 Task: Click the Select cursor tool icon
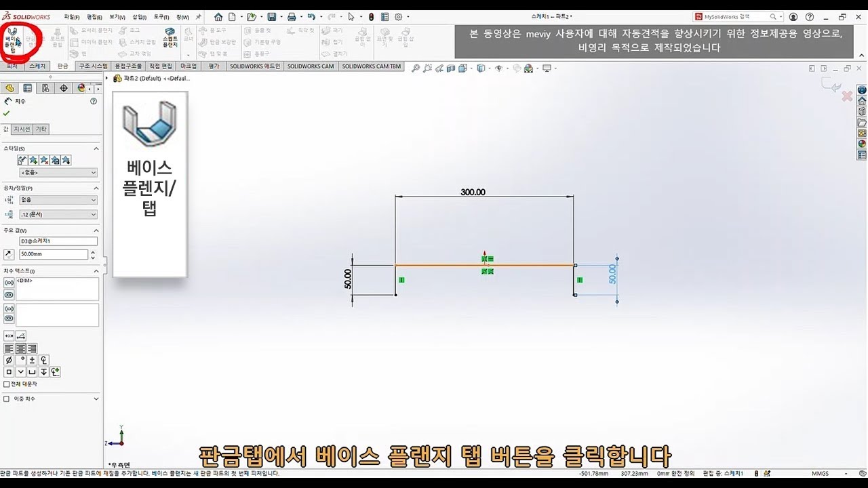351,17
